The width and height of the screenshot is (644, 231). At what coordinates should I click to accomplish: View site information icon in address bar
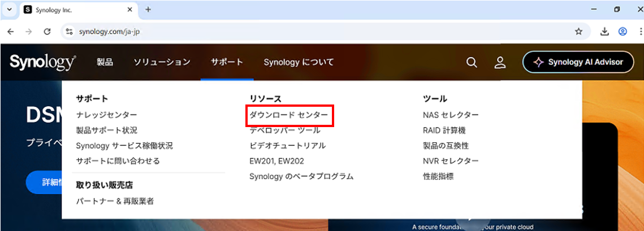pyautogui.click(x=69, y=32)
